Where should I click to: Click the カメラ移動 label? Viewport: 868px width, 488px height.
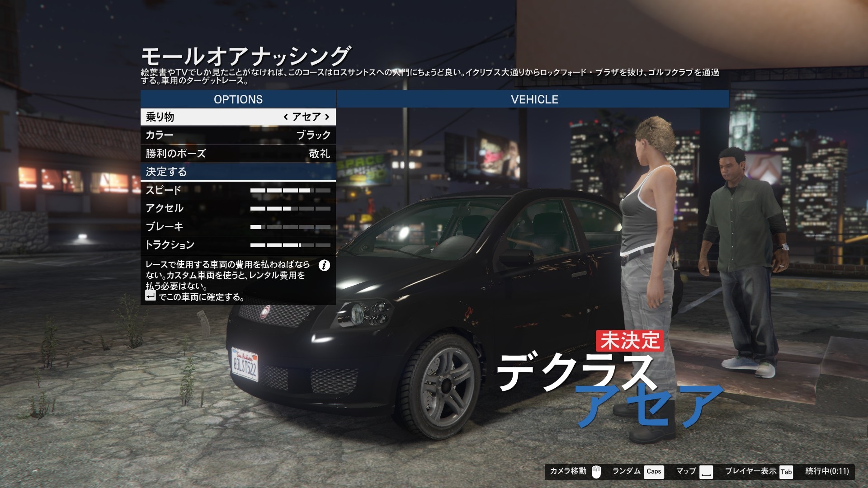pos(568,471)
